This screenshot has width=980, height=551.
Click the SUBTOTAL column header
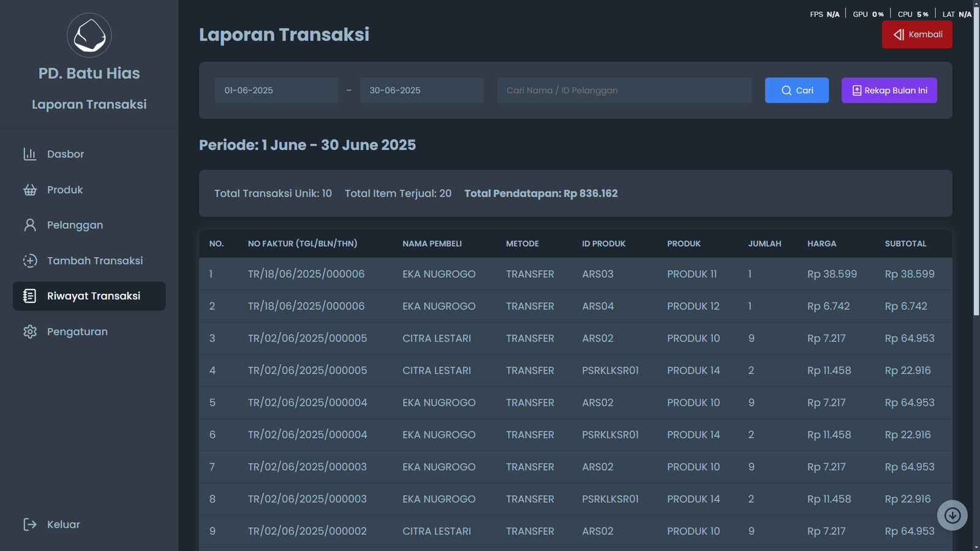[x=905, y=244]
